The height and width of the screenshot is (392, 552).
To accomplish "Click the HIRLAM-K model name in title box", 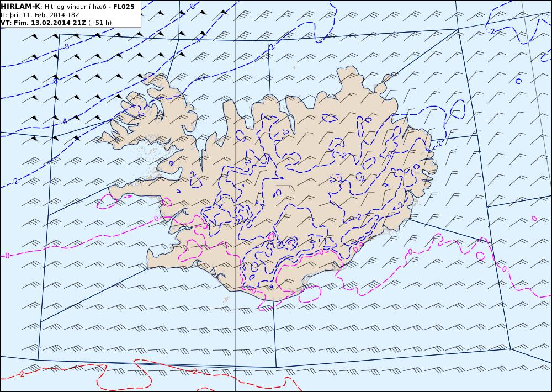I will (x=20, y=6).
